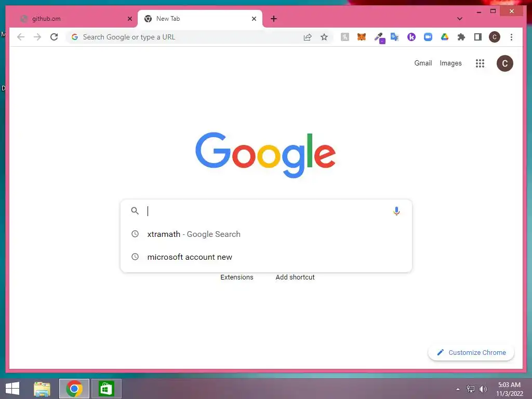
Task: Choose the xtramath suggestion
Action: (x=267, y=234)
